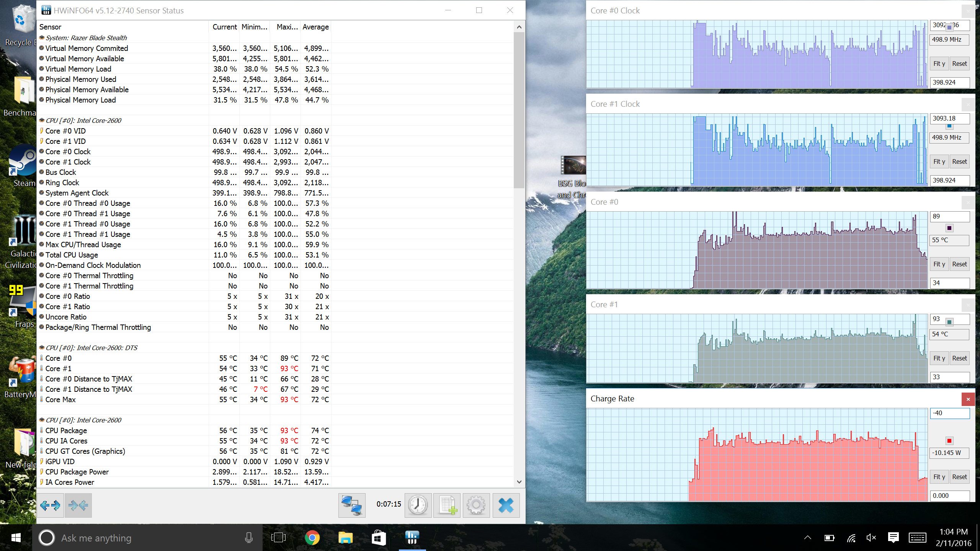Click Charge Rate min value field 0.000
Image resolution: width=980 pixels, height=551 pixels.
click(950, 496)
